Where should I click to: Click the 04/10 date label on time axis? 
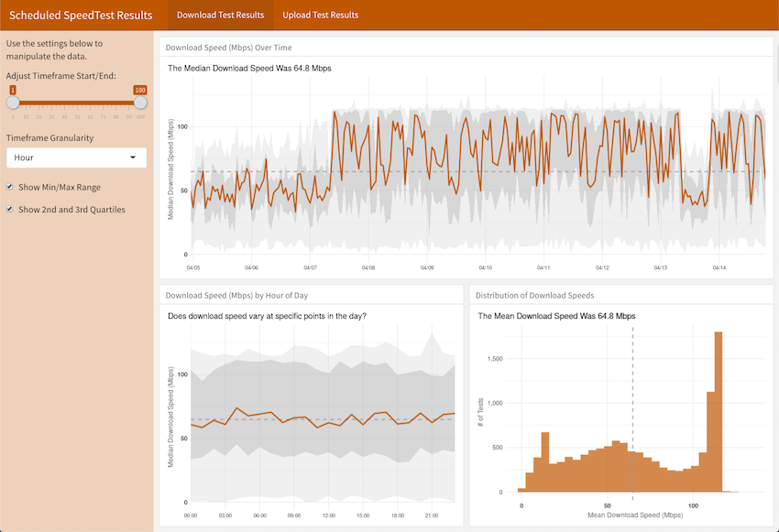tap(486, 267)
